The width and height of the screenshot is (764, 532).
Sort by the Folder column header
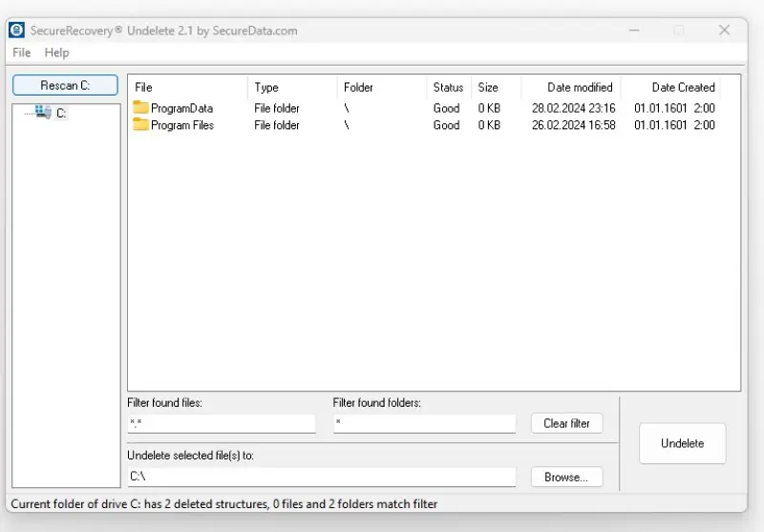[382, 87]
